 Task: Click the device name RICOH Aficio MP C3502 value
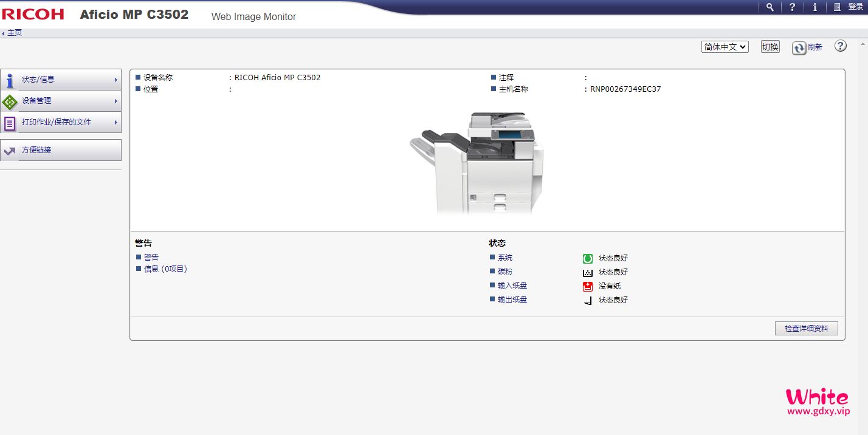tap(277, 78)
